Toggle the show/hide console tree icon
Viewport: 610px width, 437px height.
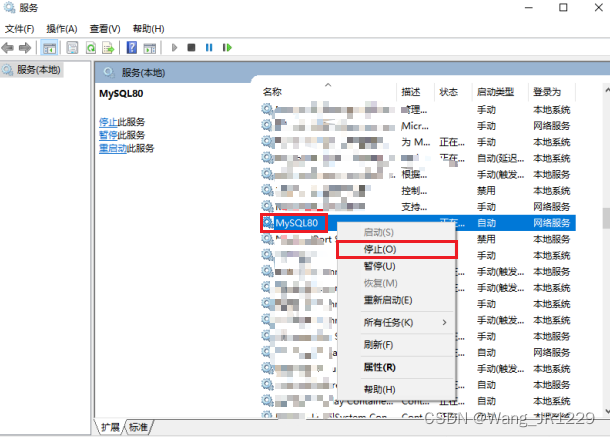[49, 48]
